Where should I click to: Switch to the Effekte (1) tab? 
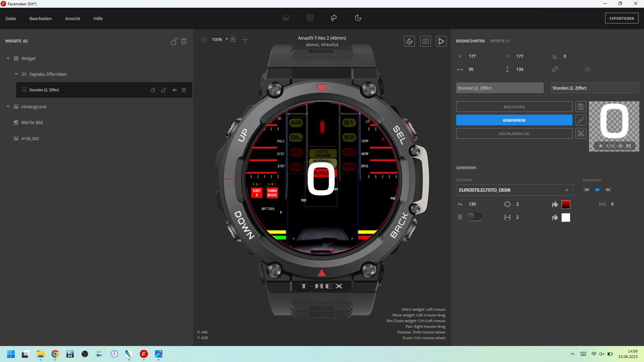click(x=500, y=41)
